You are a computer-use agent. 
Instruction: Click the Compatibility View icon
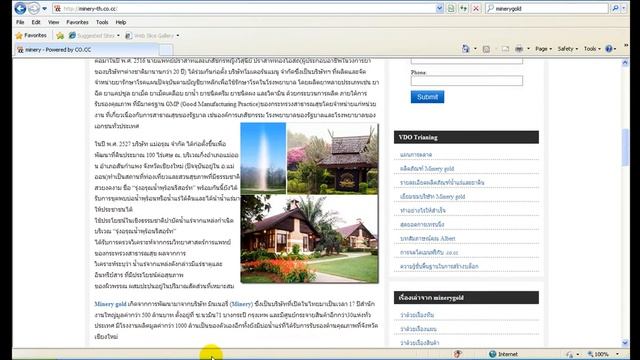click(x=451, y=9)
